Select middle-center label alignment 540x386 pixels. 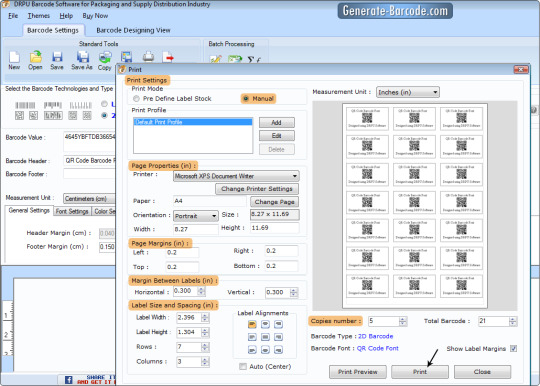[265, 337]
